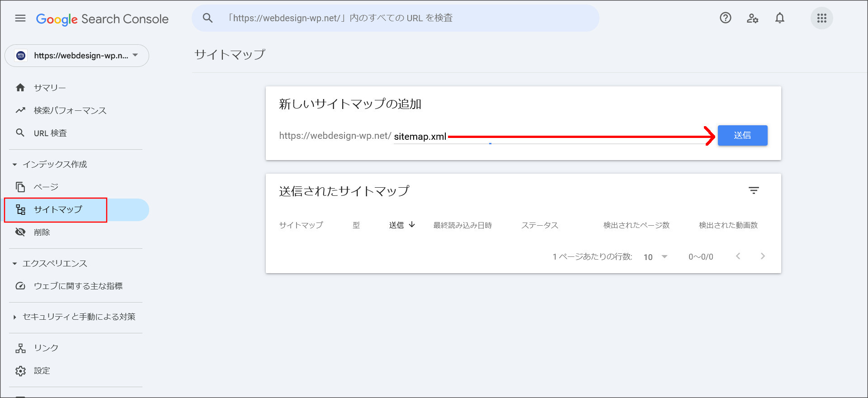Click the サイトマップ page heading
The width and height of the screenshot is (868, 398).
(x=230, y=55)
